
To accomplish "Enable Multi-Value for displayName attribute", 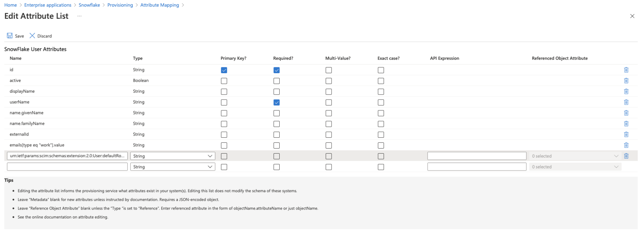I will [329, 92].
